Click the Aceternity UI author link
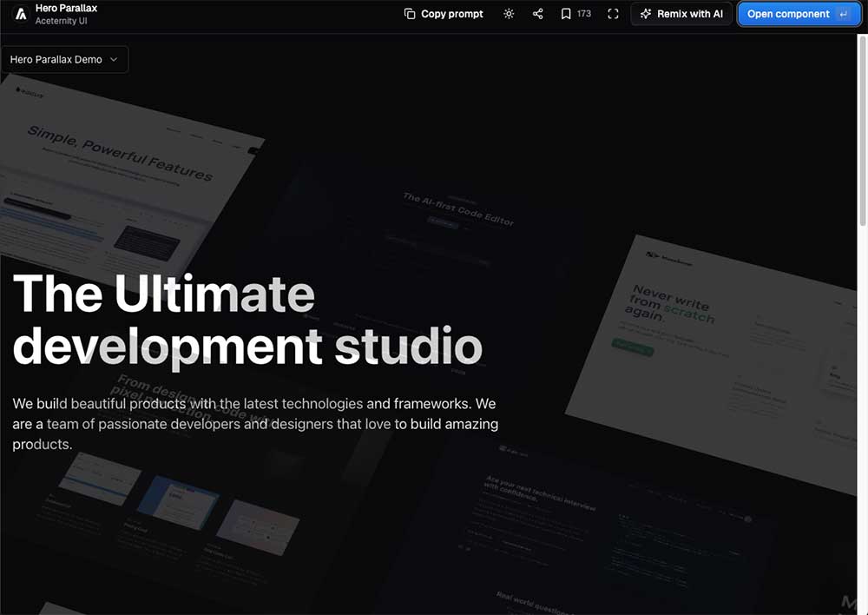 tap(61, 21)
